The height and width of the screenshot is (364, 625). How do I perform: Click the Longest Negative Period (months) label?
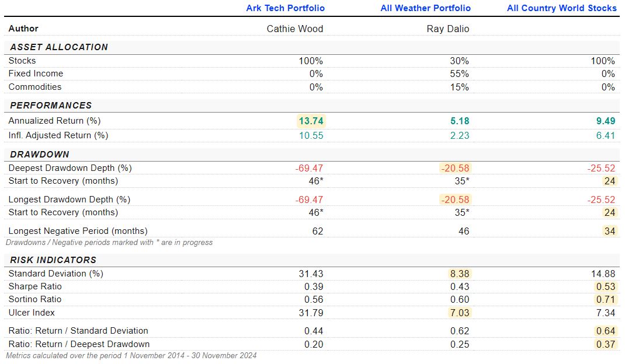point(78,231)
